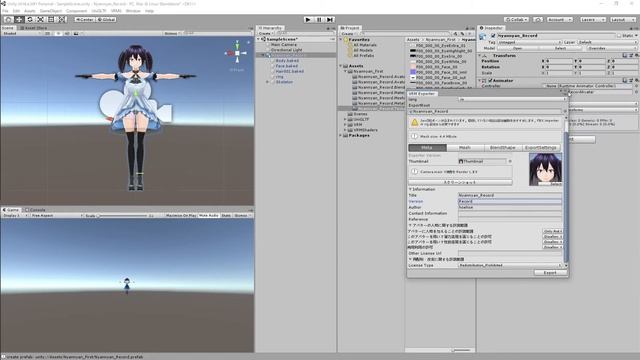The image size is (640, 360).
Task: Toggle the Static checkbox in Inspector
Action: 619,36
